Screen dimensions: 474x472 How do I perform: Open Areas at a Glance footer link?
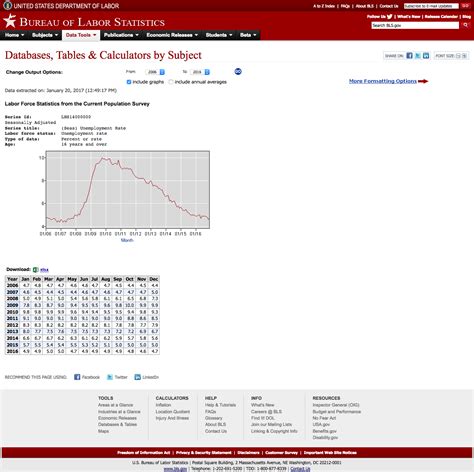point(115,405)
